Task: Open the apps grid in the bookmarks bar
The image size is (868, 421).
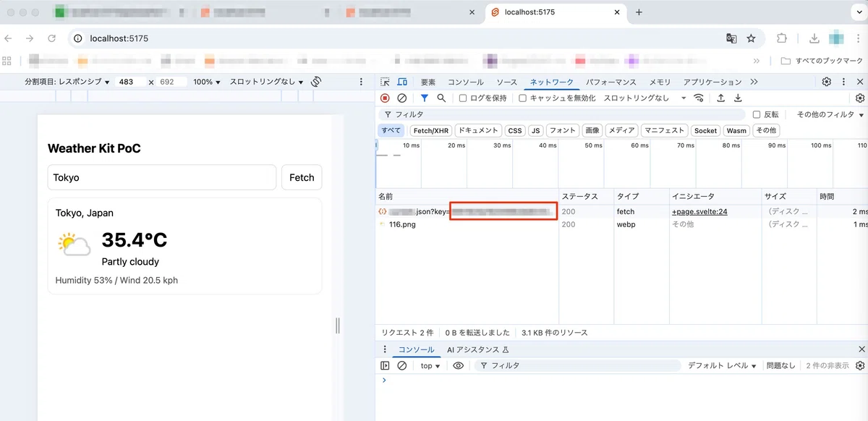Action: tap(8, 61)
